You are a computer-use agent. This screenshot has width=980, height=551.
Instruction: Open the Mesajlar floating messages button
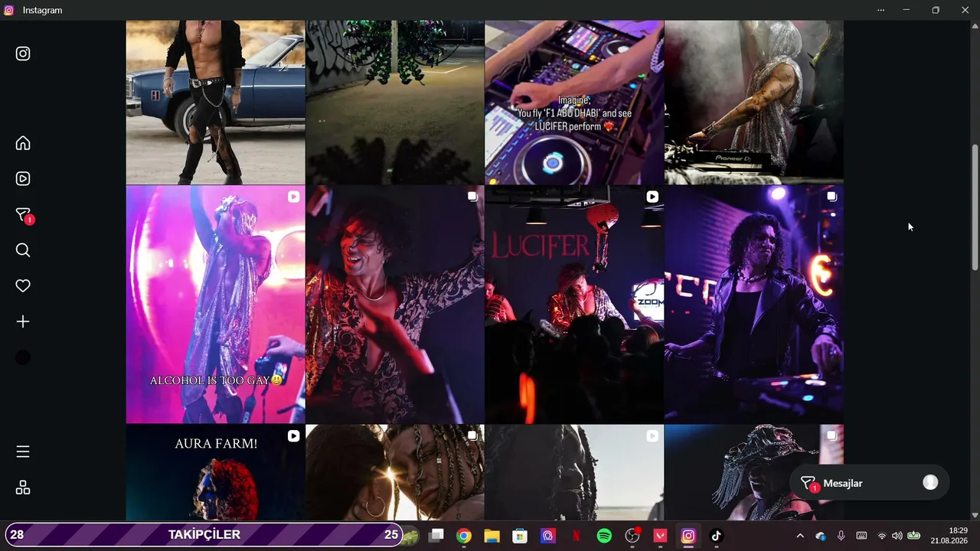click(x=869, y=483)
